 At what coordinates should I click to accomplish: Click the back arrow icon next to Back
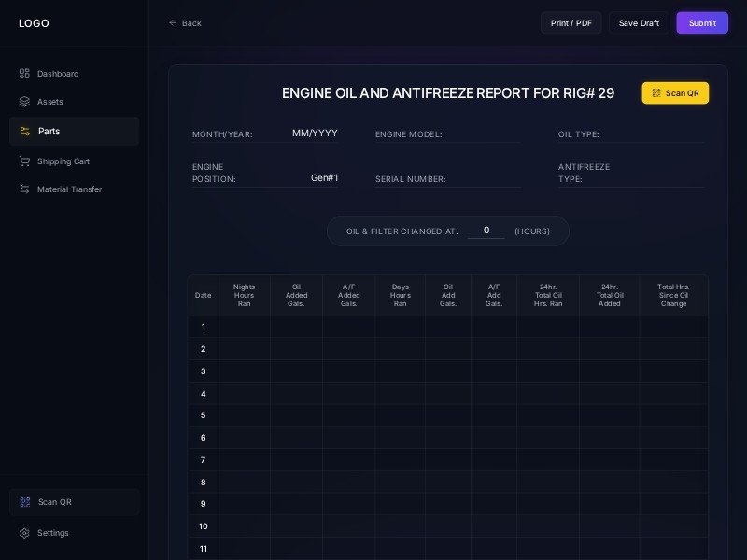coord(172,23)
